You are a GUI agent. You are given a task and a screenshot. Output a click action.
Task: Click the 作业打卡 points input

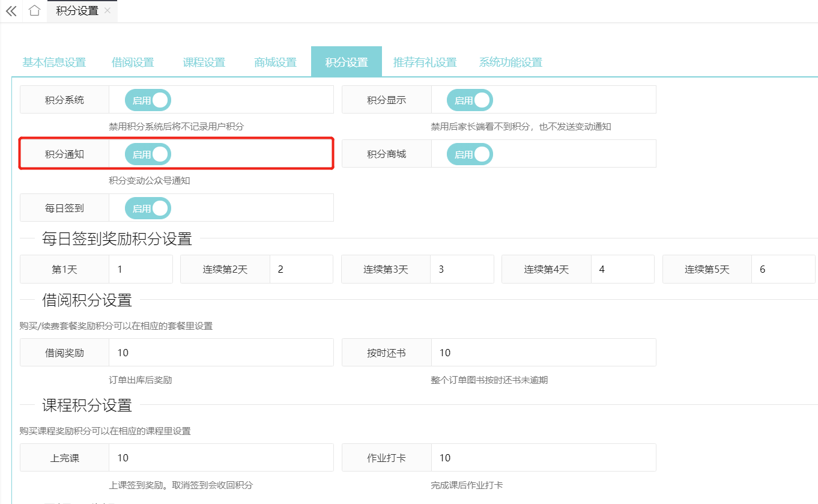[544, 458]
